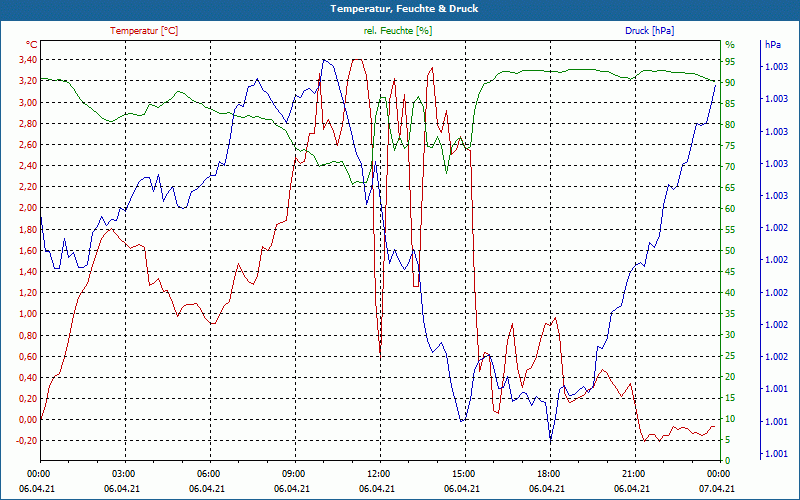The height and width of the screenshot is (500, 800).
Task: Click the -0,20 temperature axis value
Action: point(27,441)
